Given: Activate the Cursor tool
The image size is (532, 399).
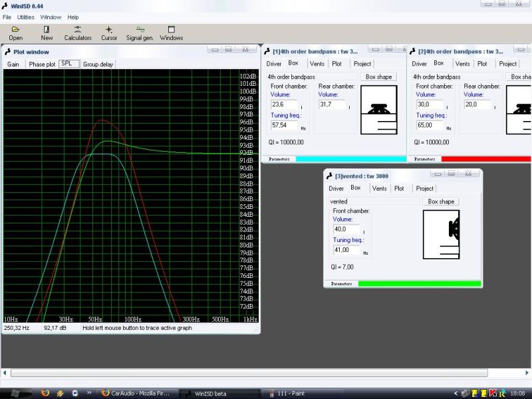Looking at the screenshot, I should pos(109,33).
